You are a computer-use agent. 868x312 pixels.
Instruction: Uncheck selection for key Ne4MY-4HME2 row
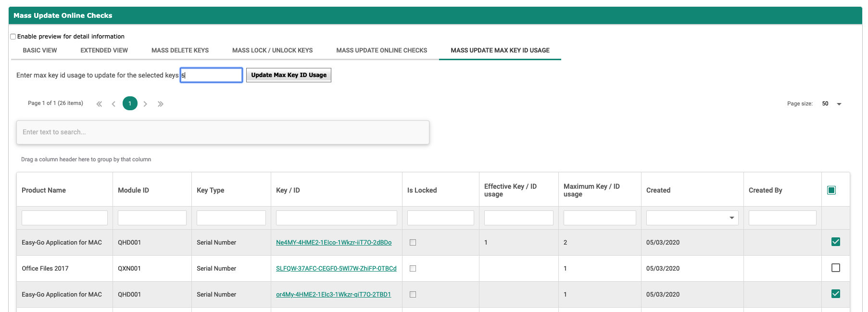[x=835, y=242]
